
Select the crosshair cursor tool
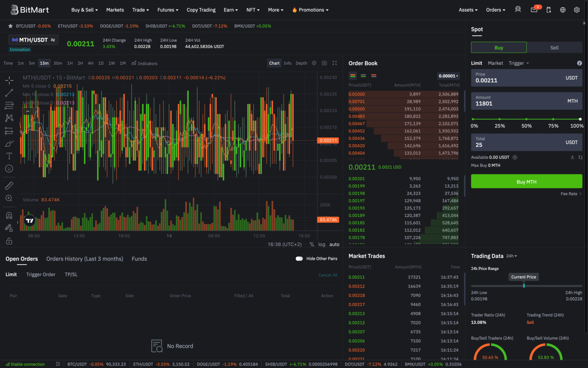[9, 80]
